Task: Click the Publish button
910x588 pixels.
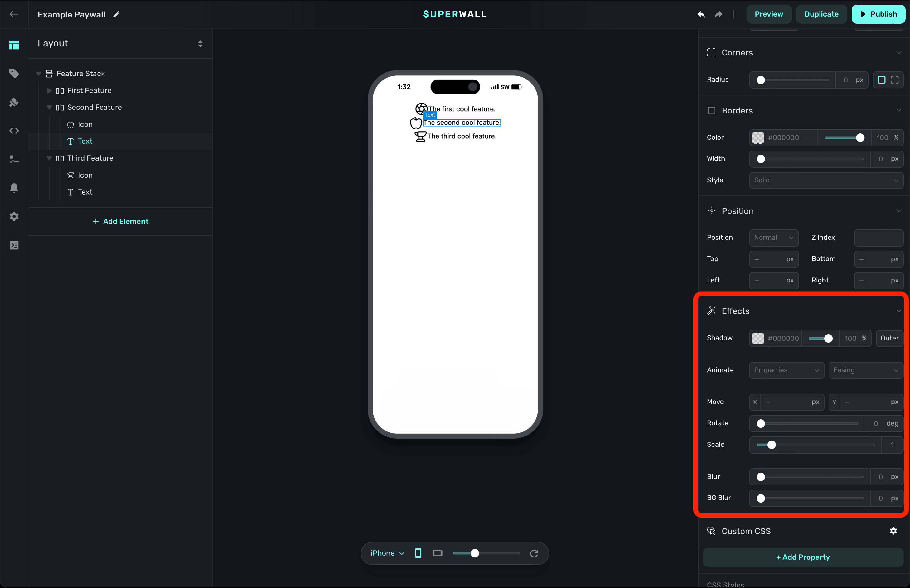Action: coord(878,14)
